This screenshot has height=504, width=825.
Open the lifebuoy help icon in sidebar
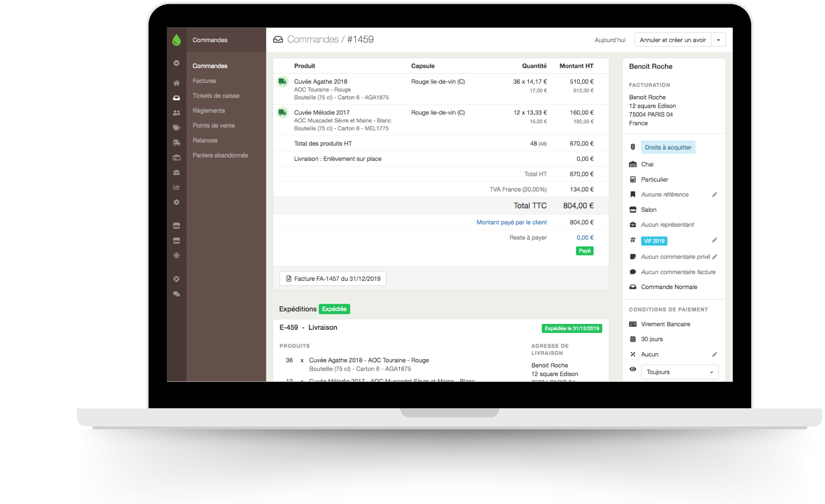tap(176, 279)
